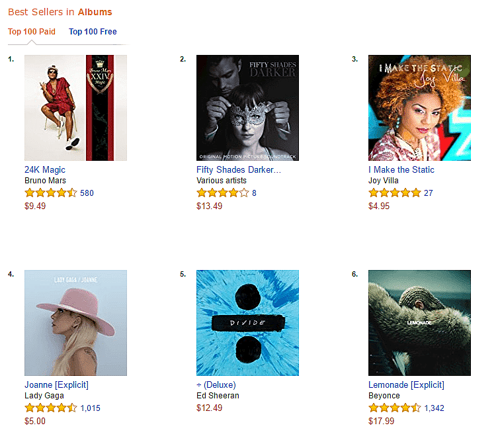Select the Top 100 Paid tab
Viewport: 500px width, 448px height.
[32, 32]
